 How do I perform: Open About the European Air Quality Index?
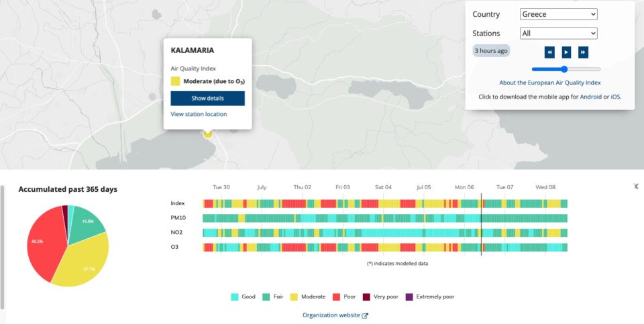[549, 83]
